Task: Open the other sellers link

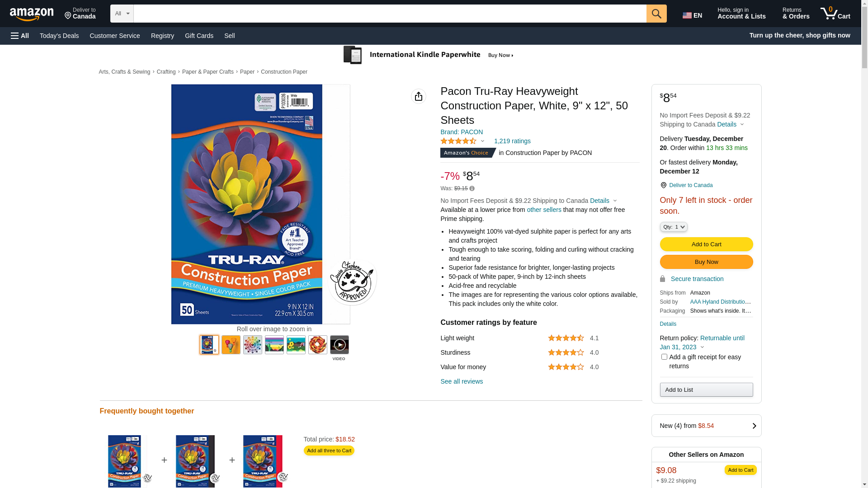Action: pos(544,210)
